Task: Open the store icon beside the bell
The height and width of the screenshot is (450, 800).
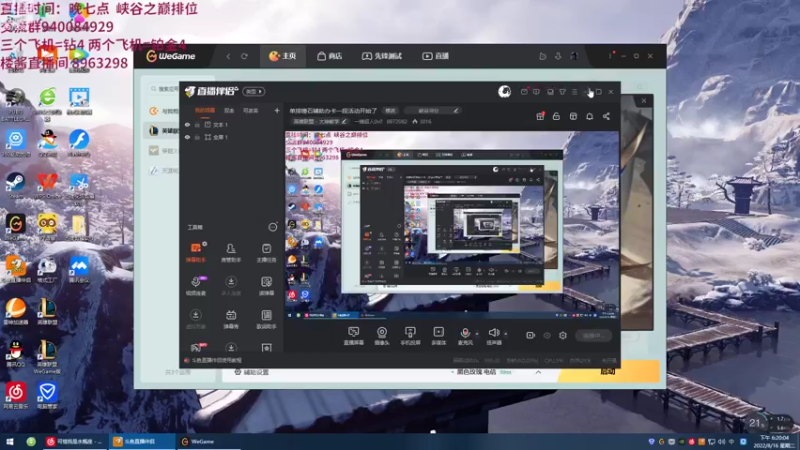Action: click(x=573, y=116)
